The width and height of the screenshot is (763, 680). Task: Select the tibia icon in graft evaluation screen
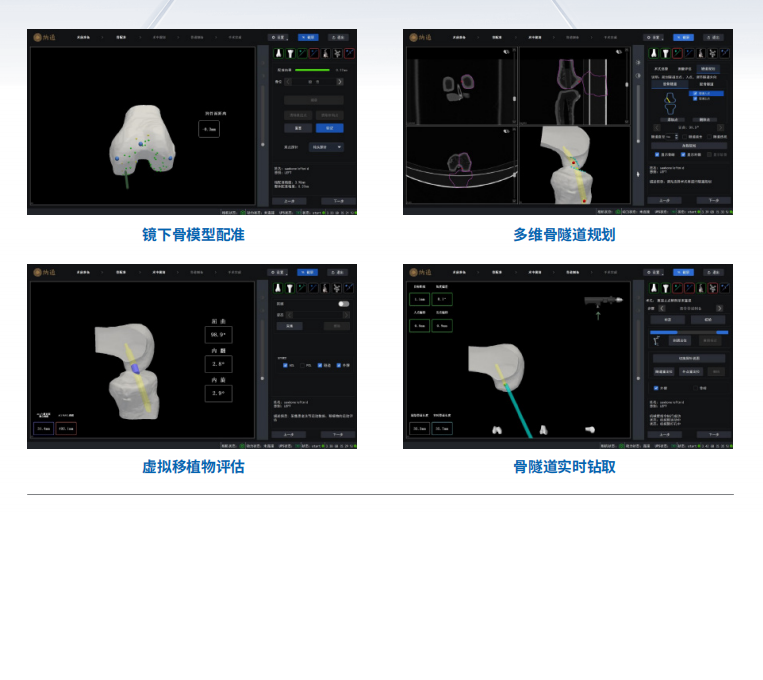pyautogui.click(x=291, y=287)
